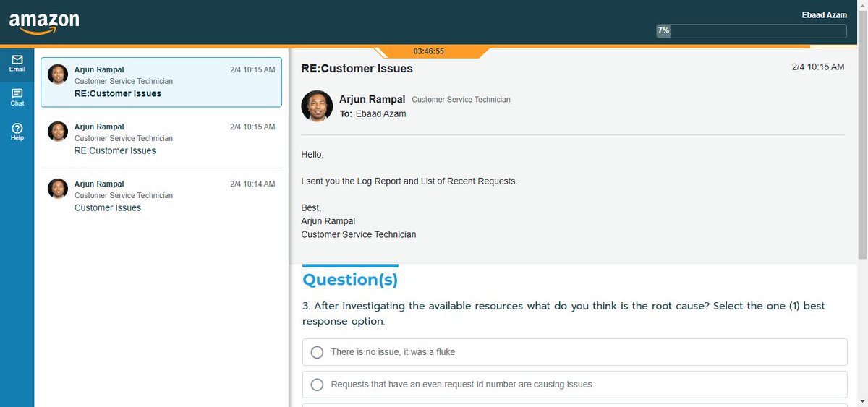The width and height of the screenshot is (868, 407).
Task: Select the even request id number option
Action: click(x=574, y=385)
